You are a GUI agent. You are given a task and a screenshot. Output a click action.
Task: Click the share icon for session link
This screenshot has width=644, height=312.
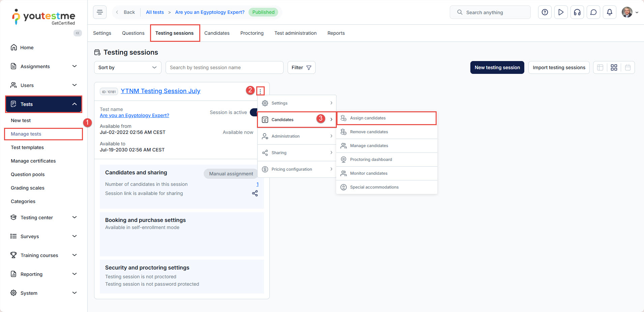coord(255,193)
